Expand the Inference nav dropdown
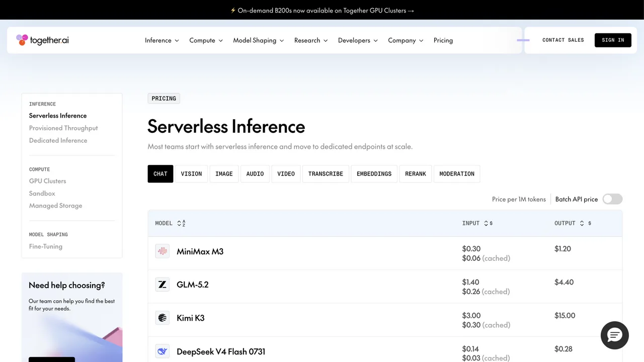 coord(162,40)
